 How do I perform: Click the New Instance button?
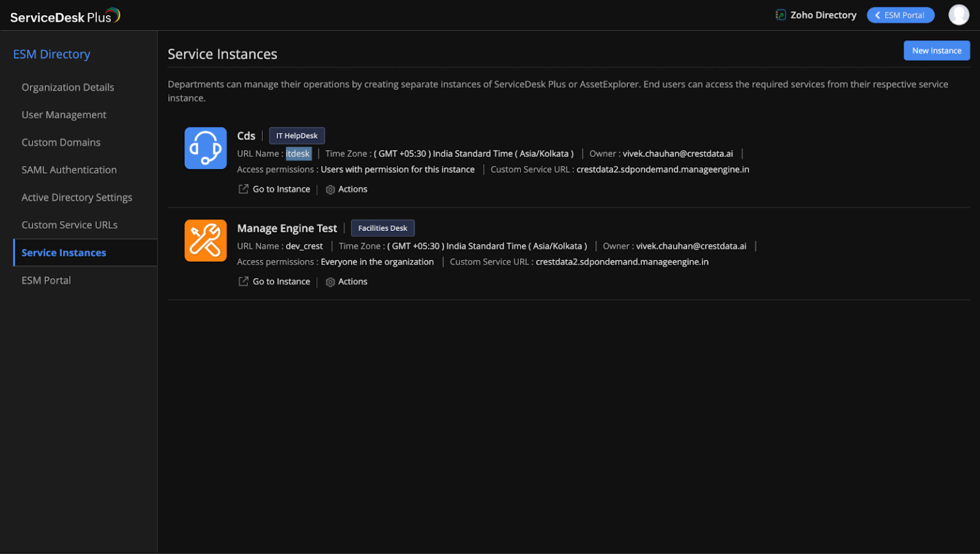click(936, 50)
